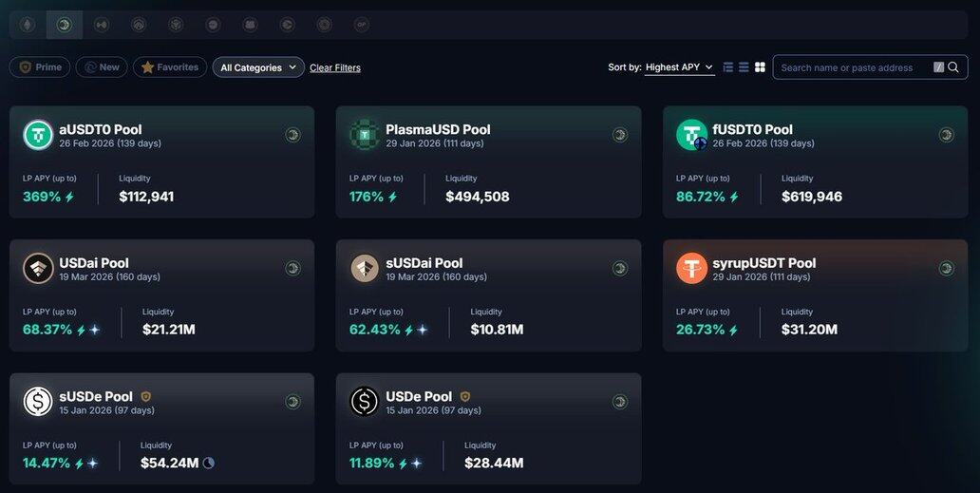
Task: Toggle the Prime filter
Action: tap(40, 67)
